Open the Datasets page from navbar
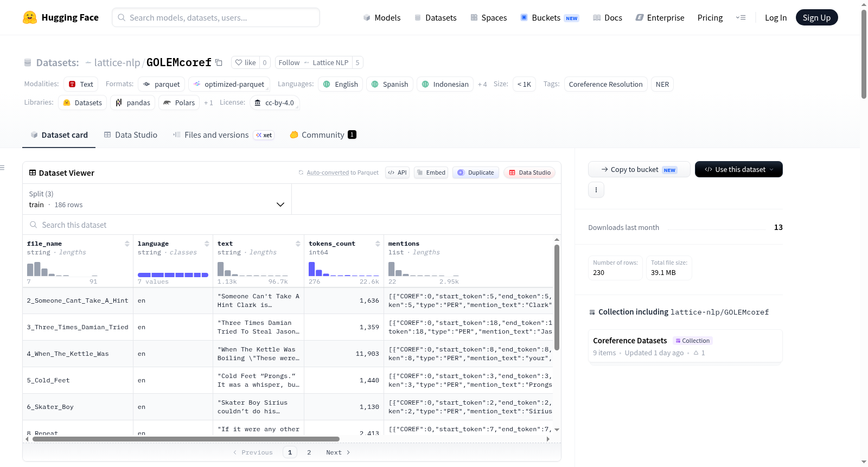The height and width of the screenshot is (467, 868). click(x=436, y=17)
